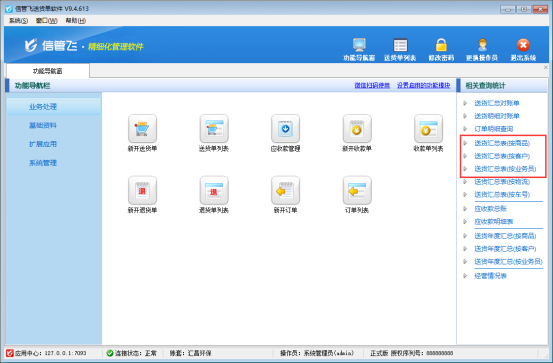Click the 退出系统 red icon
The height and width of the screenshot is (363, 553).
[x=523, y=45]
